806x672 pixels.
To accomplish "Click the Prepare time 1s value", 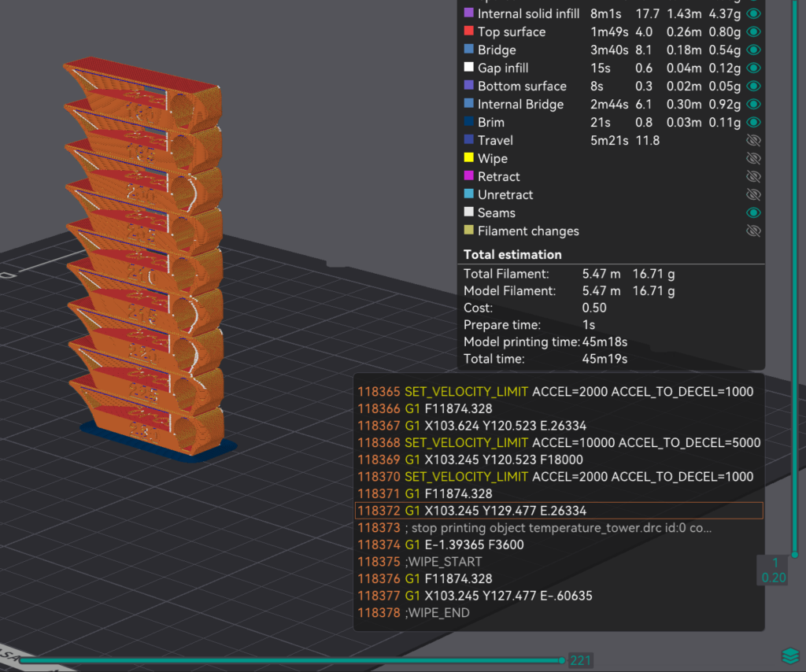I will (589, 325).
